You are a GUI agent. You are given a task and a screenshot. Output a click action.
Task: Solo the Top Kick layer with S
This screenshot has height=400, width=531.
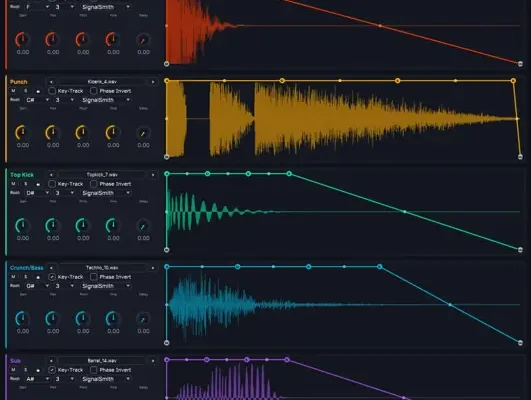26,184
